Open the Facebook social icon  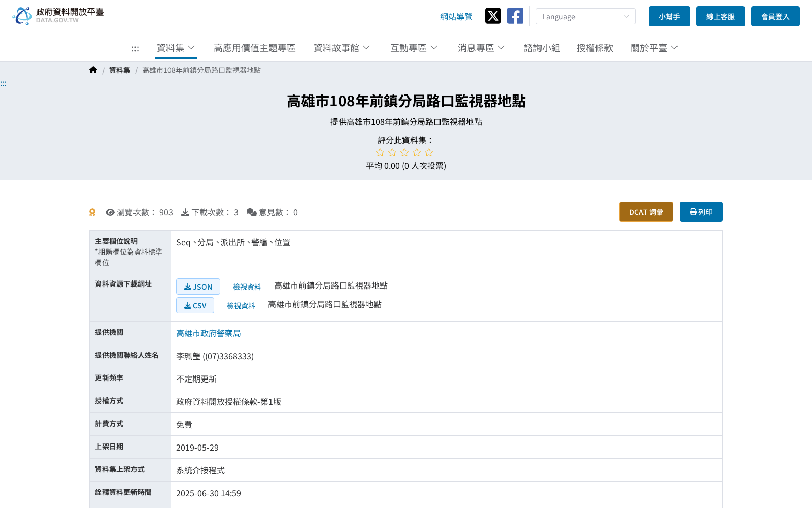click(515, 16)
